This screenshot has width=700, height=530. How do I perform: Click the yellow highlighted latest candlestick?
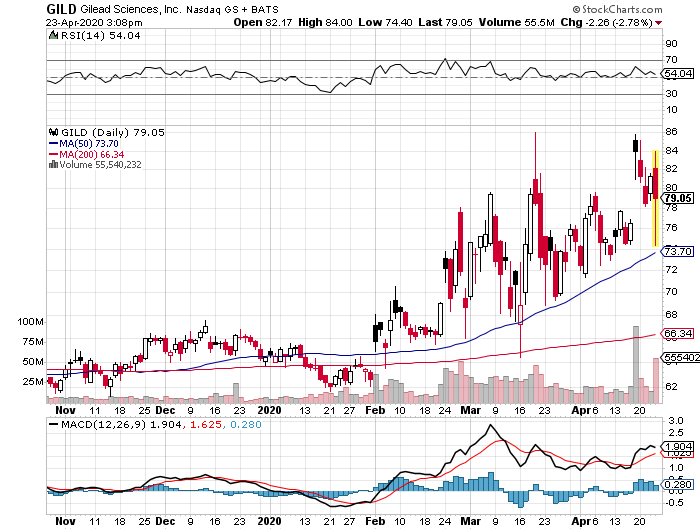click(654, 197)
